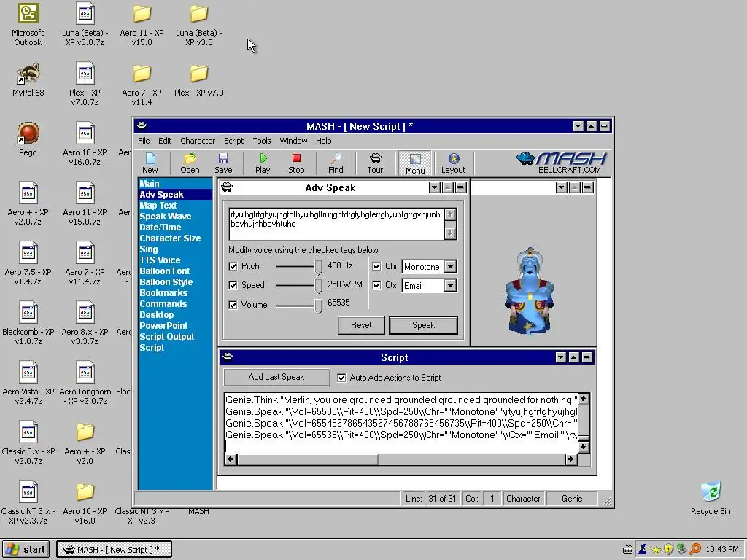Select the Pego desktop shortcut
Image resolution: width=747 pixels, height=560 pixels.
28,139
